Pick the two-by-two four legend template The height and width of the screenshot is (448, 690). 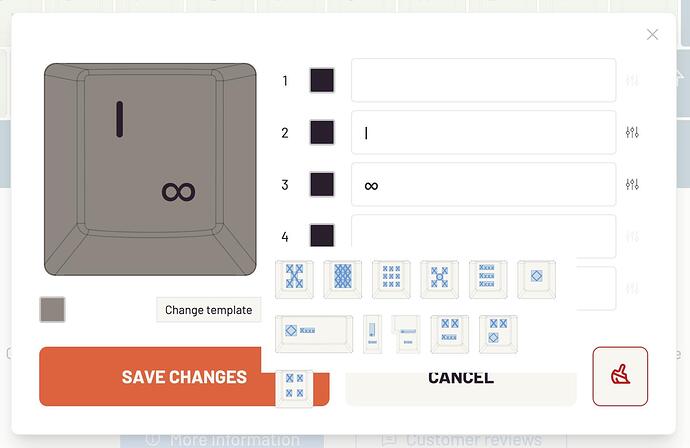click(x=294, y=389)
